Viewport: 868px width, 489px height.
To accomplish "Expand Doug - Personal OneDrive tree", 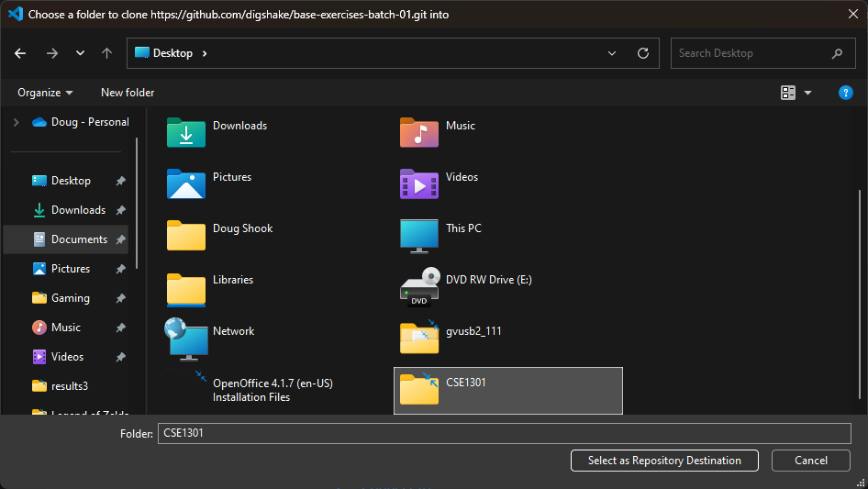I will pos(16,122).
